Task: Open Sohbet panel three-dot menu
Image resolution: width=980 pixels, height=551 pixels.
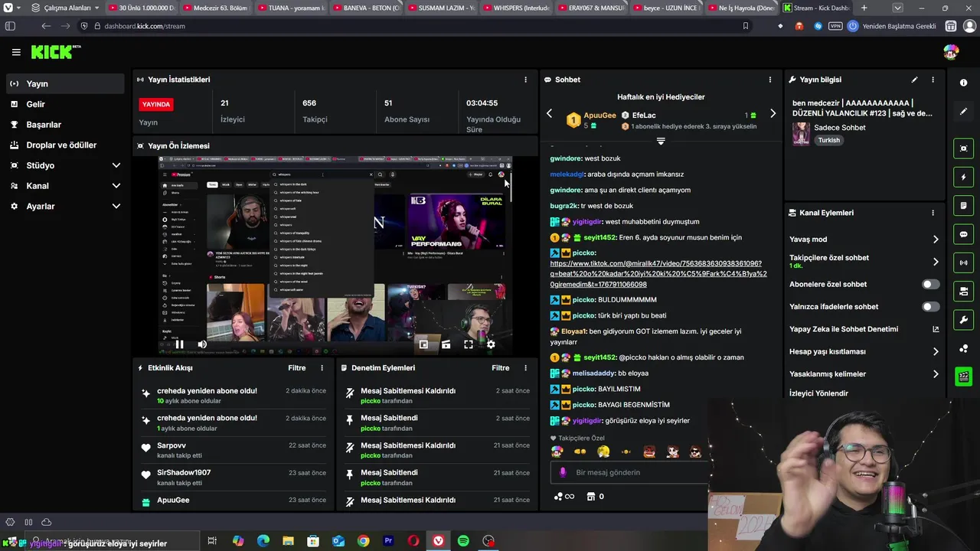Action: (x=769, y=80)
